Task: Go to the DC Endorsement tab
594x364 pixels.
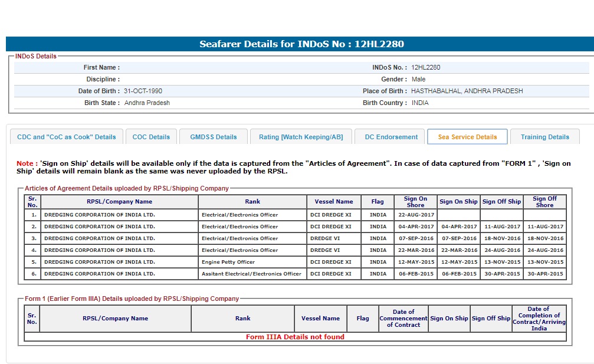Action: (x=390, y=137)
